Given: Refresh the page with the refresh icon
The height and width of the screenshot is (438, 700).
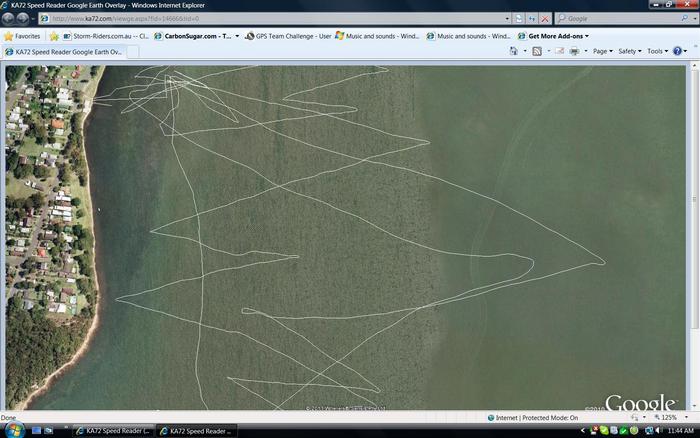Looking at the screenshot, I should [532, 19].
